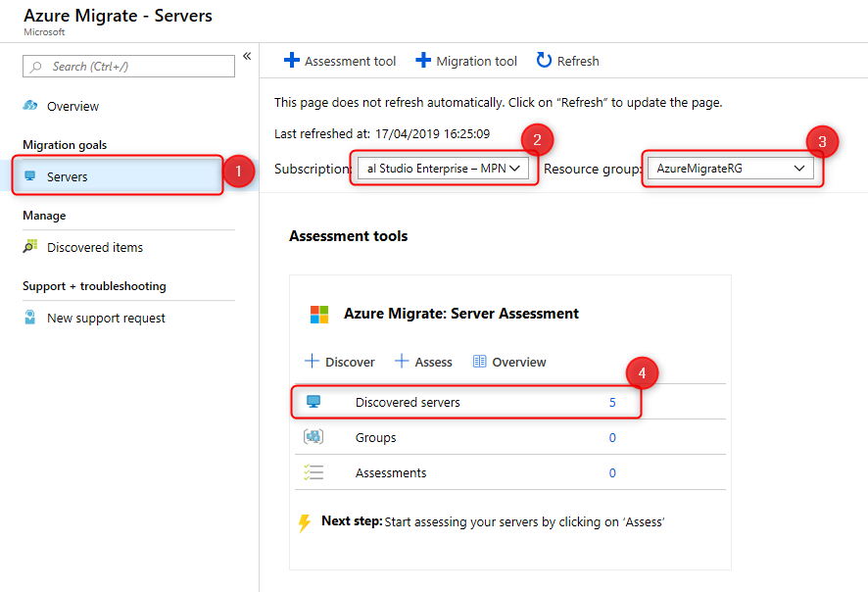
Task: Click the Assessments row label
Action: (391, 473)
